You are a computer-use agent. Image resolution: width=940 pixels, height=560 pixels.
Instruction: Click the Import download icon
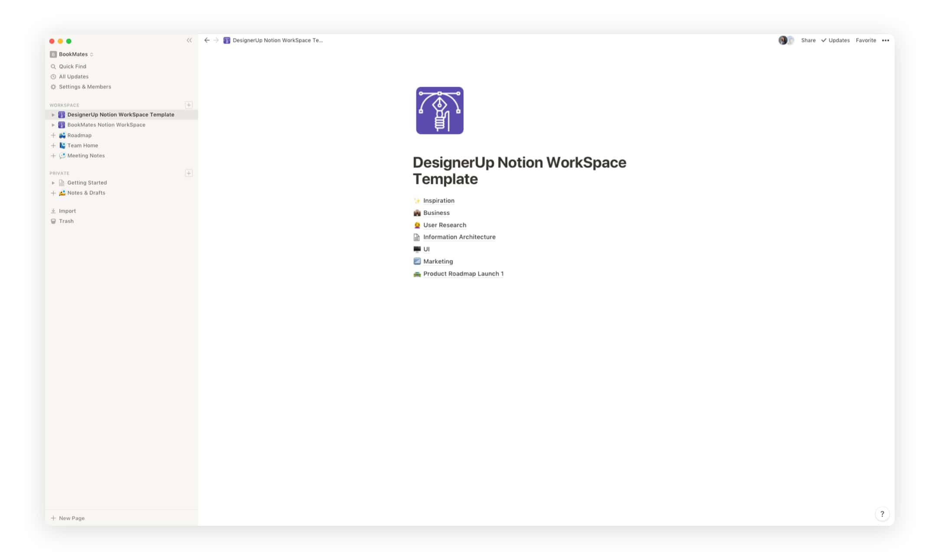53,211
